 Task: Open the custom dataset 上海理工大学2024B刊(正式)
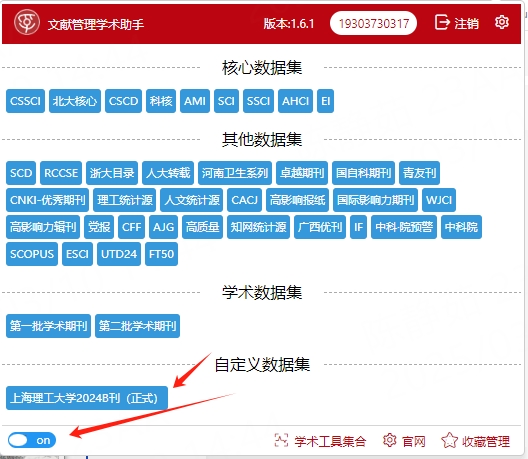[87, 398]
